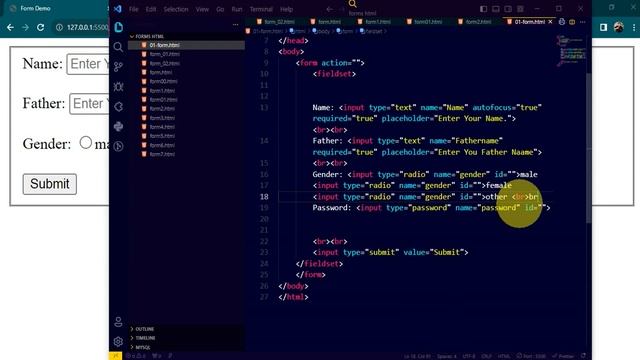Open the Help menu
Viewport: 640px width, 360px height.
(287, 9)
